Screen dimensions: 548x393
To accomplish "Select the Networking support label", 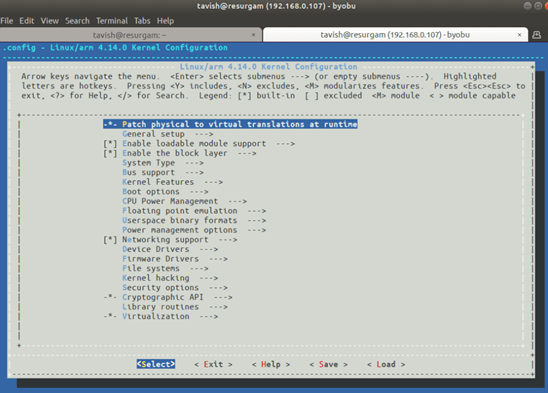I will pos(165,240).
